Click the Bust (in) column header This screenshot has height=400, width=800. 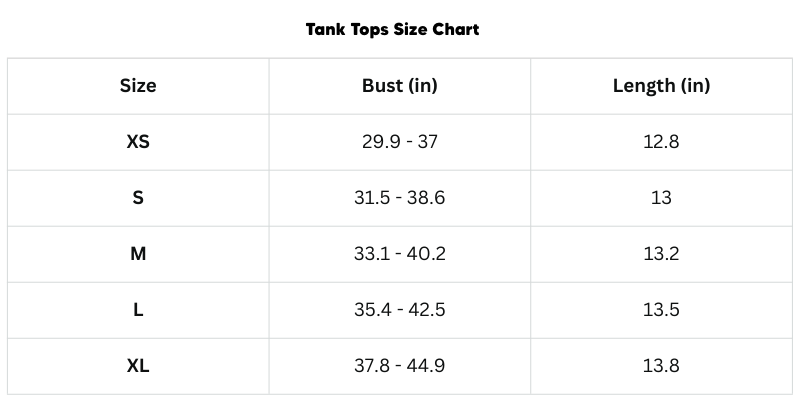coord(400,86)
